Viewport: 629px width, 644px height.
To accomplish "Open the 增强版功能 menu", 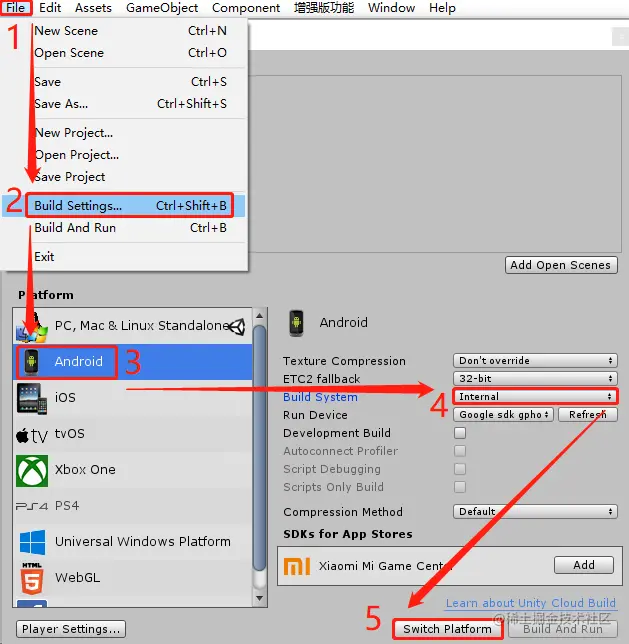I will click(324, 7).
